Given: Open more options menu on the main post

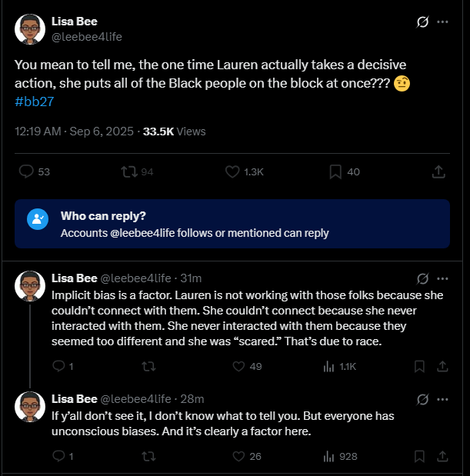Looking at the screenshot, I should [x=442, y=22].
